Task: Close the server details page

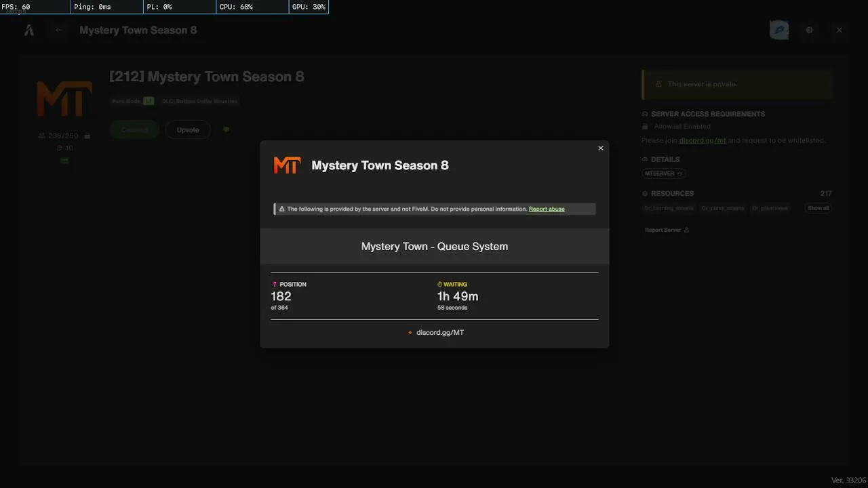Action: click(839, 30)
